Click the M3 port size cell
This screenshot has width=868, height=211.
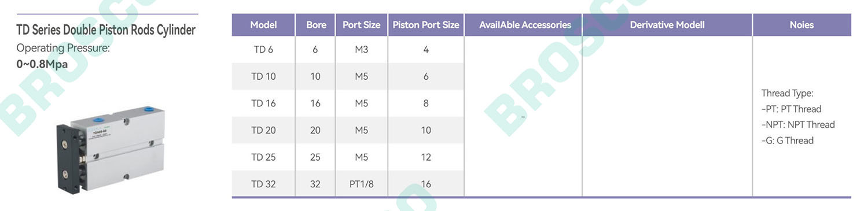(361, 50)
